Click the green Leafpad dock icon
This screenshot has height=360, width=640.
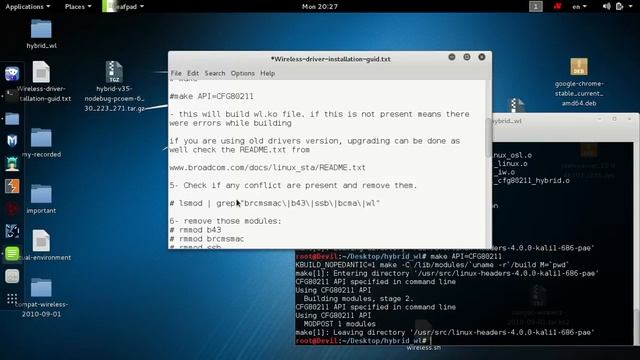pos(12,253)
